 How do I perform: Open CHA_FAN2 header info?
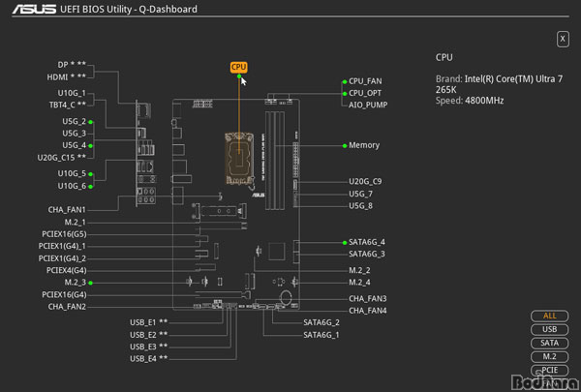click(67, 307)
